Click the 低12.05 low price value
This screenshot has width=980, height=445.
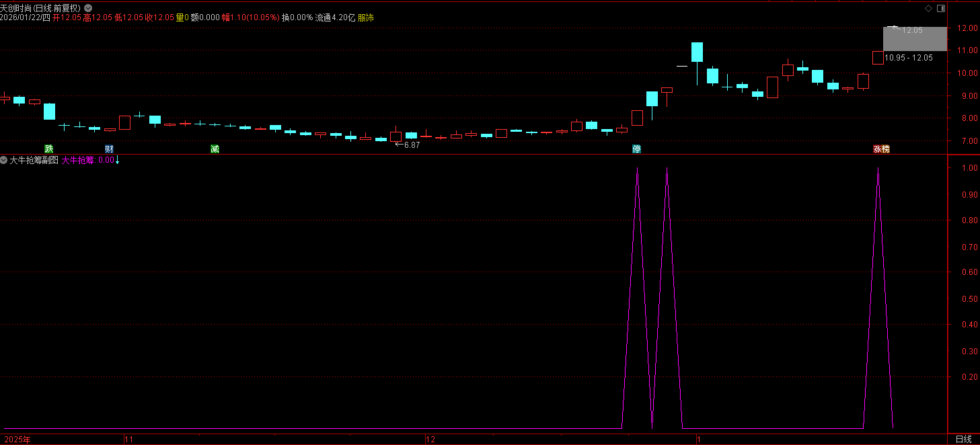pos(128,18)
